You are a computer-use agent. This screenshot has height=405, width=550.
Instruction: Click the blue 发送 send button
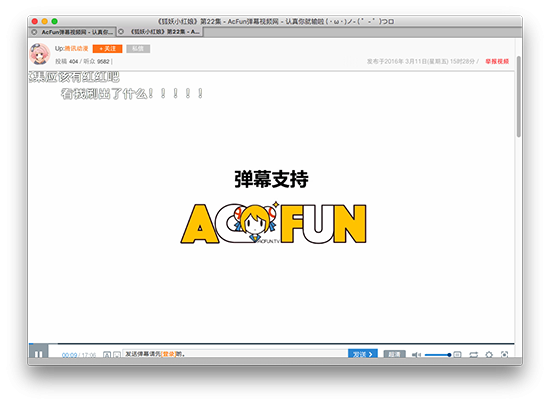click(363, 354)
